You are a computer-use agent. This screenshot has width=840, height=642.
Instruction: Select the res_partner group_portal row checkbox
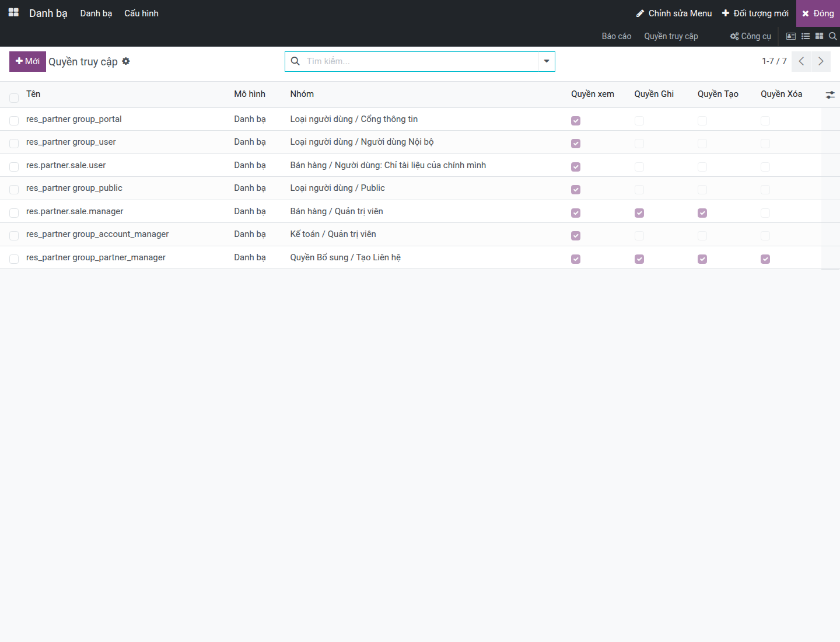coord(14,121)
